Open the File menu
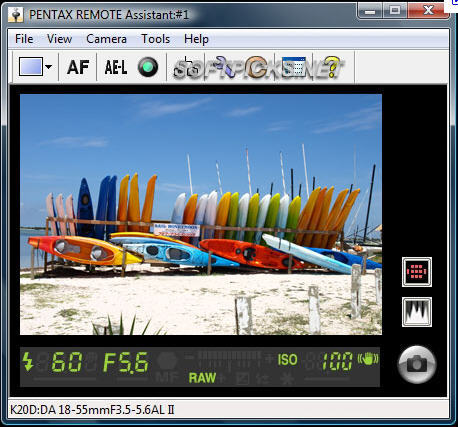The height and width of the screenshot is (427, 458). tap(24, 39)
